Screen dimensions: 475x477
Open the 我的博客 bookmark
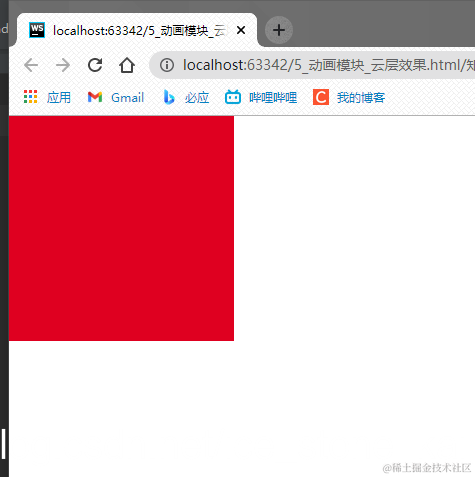[x=361, y=97]
